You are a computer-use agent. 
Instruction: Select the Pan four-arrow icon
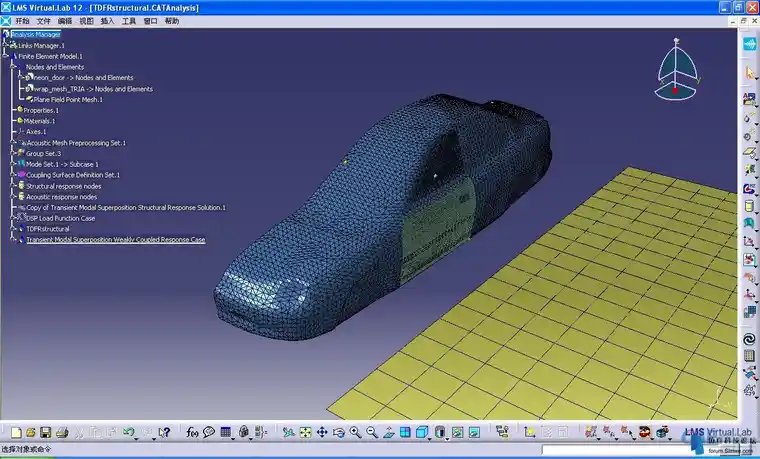pos(322,432)
